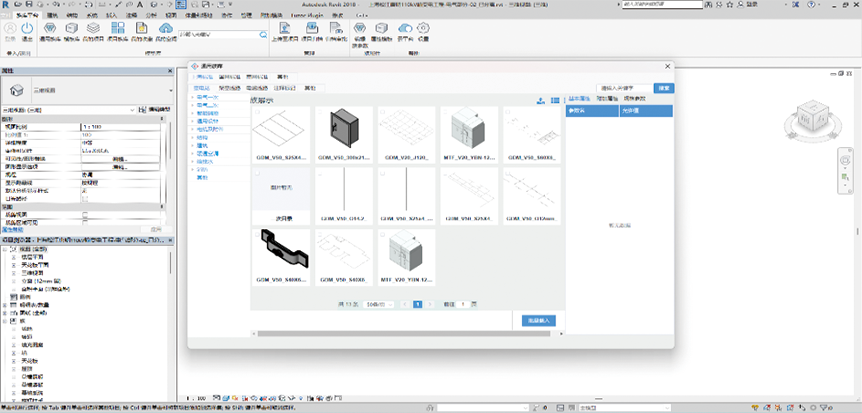
Task: Click the power-shaped exit icon in ribbon
Action: coord(27,29)
